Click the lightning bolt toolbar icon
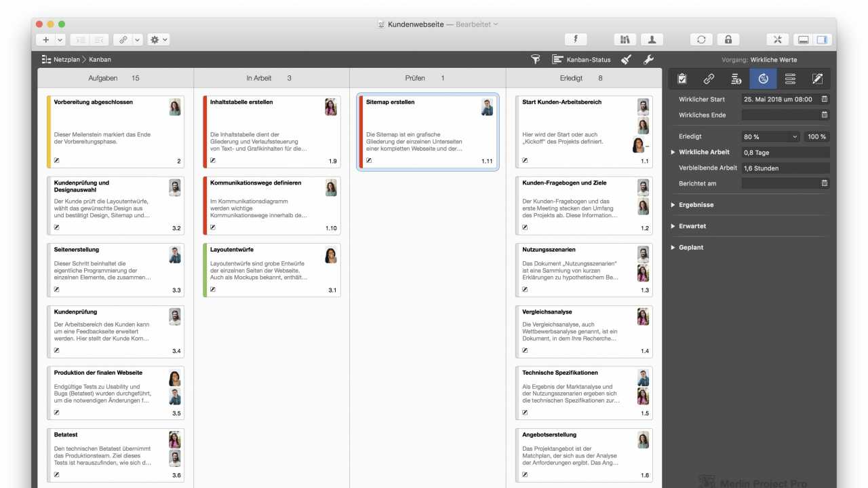The width and height of the screenshot is (868, 488). click(576, 40)
